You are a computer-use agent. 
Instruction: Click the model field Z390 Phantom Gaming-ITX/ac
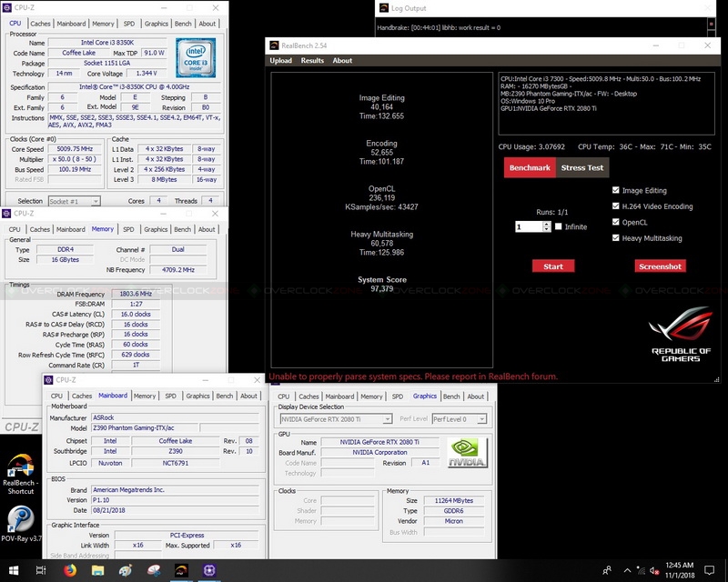click(145, 428)
